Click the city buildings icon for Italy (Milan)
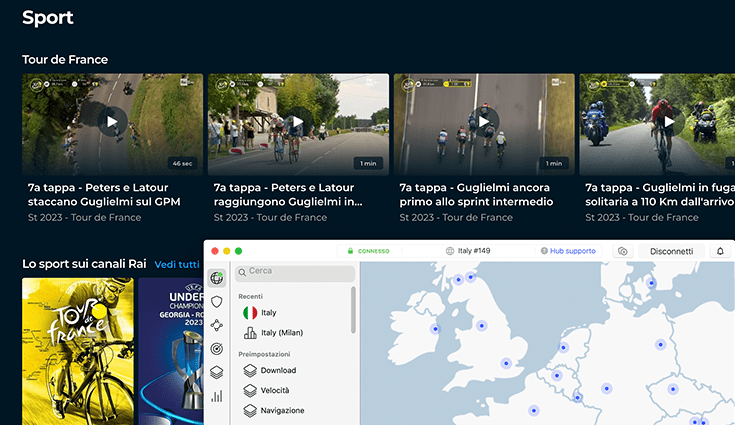 click(250, 333)
